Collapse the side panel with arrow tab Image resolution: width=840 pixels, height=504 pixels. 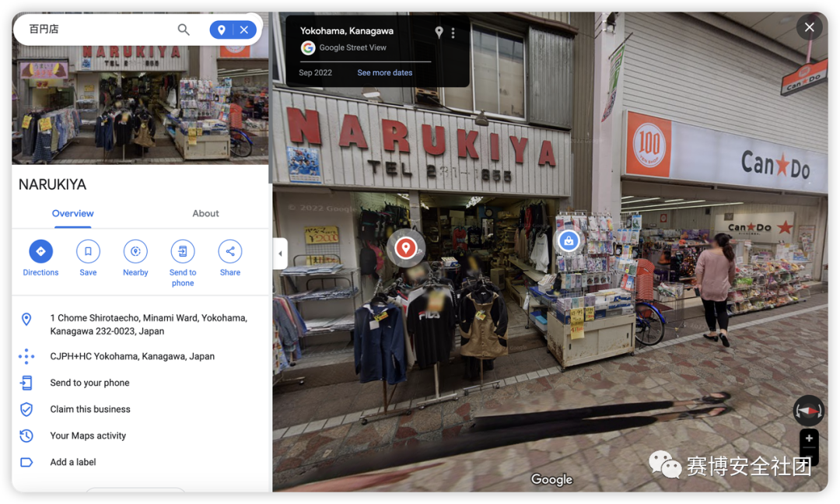pos(280,254)
